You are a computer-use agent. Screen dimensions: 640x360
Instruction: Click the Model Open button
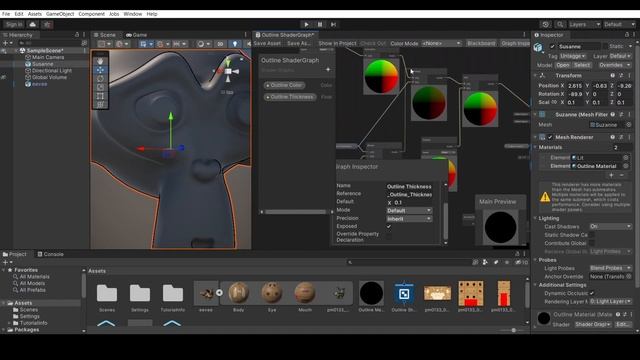tap(562, 65)
